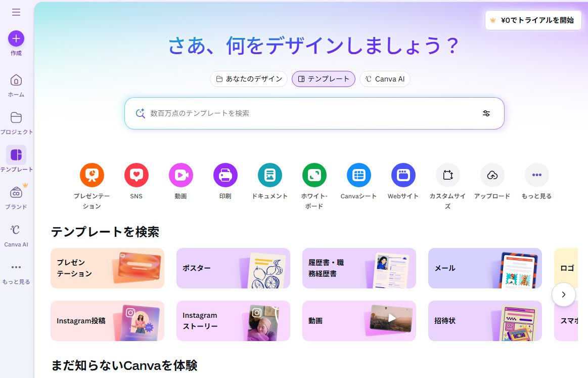The height and width of the screenshot is (378, 588).
Task: Open プロジェクト folder in the sidebar
Action: [16, 123]
